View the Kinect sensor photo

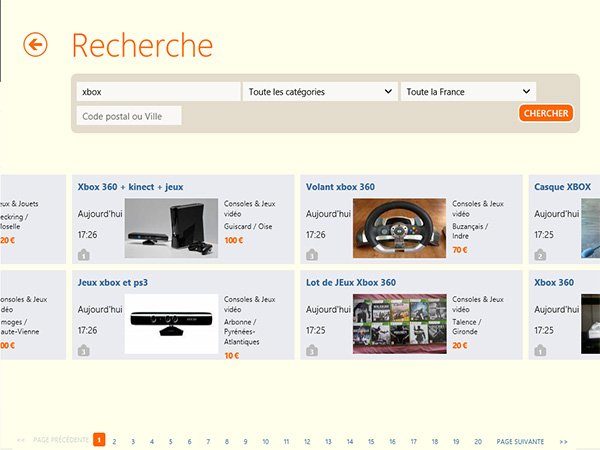[171, 324]
